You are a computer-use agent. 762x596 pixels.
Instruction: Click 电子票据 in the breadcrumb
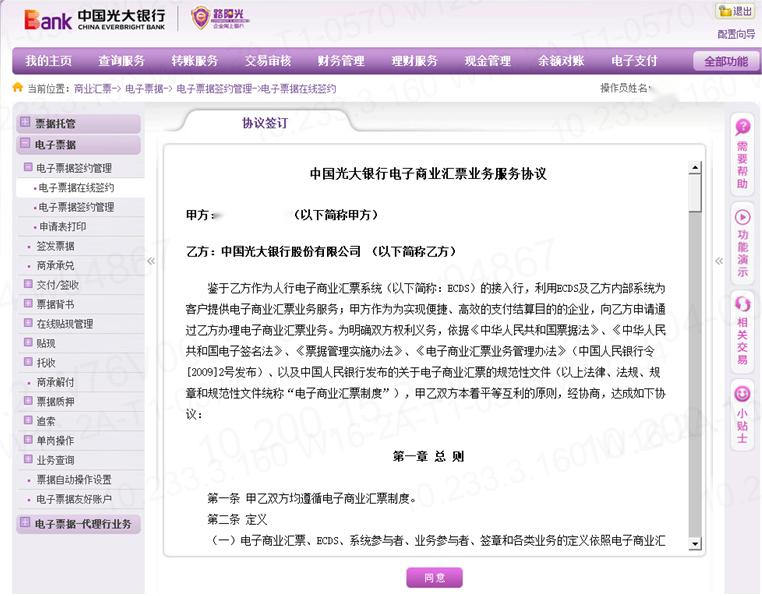(144, 88)
